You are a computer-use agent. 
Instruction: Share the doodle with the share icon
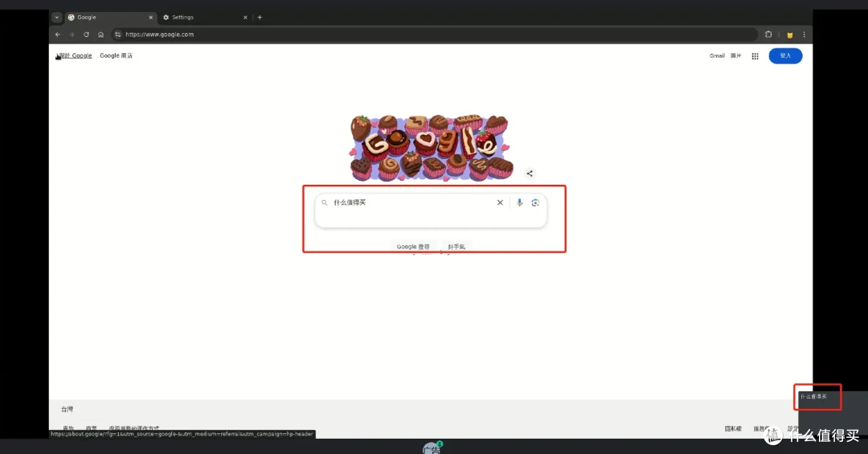pyautogui.click(x=530, y=174)
